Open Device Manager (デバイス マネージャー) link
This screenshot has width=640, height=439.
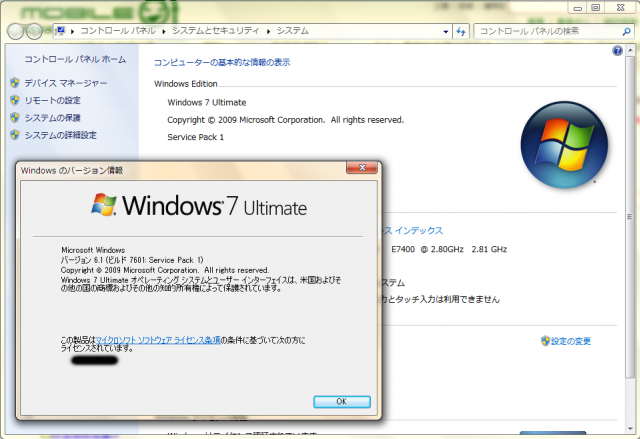[65, 83]
